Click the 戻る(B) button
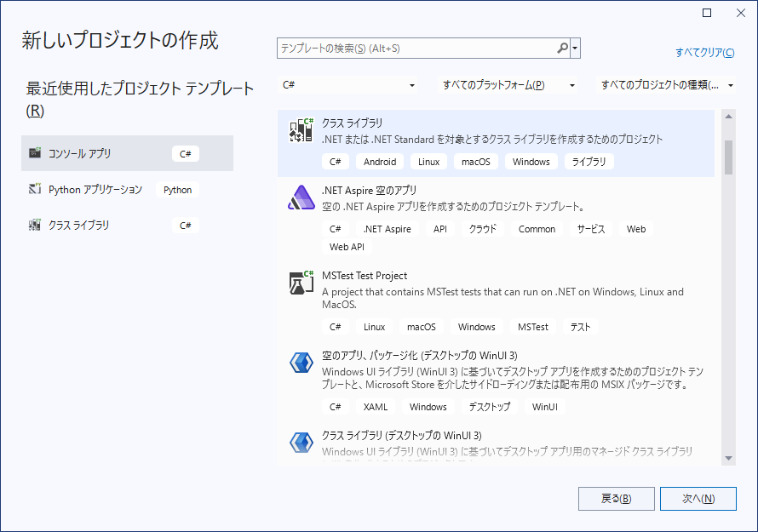758x532 pixels. pos(616,499)
